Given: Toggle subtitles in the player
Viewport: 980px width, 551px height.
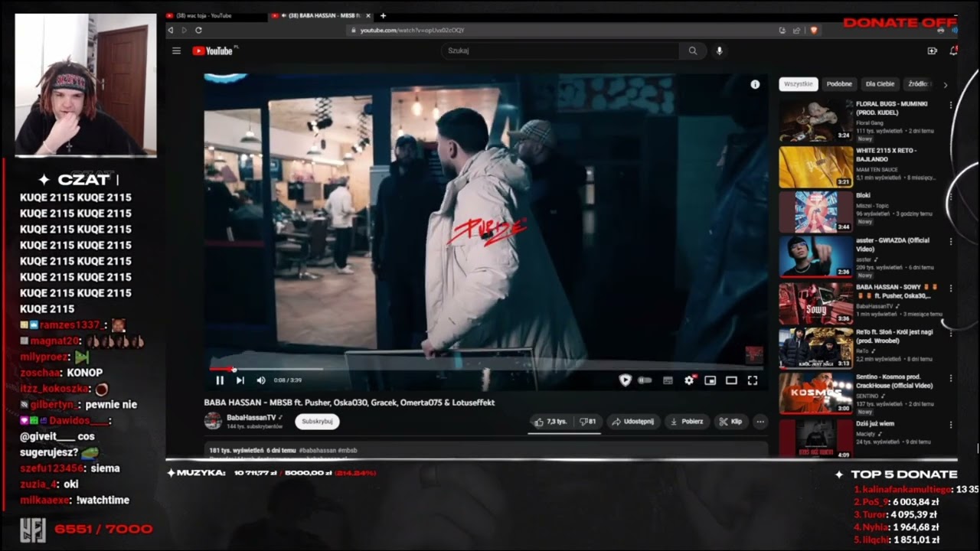Looking at the screenshot, I should click(668, 380).
